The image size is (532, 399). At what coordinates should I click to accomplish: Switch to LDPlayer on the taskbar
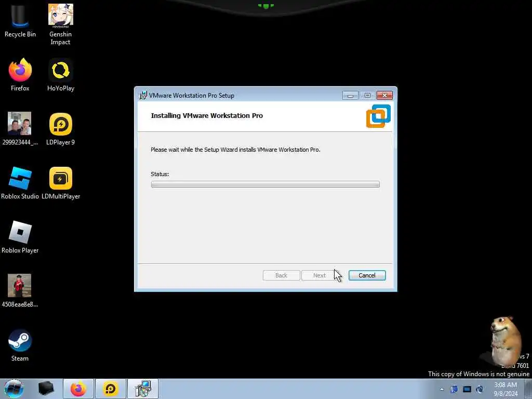click(111, 389)
